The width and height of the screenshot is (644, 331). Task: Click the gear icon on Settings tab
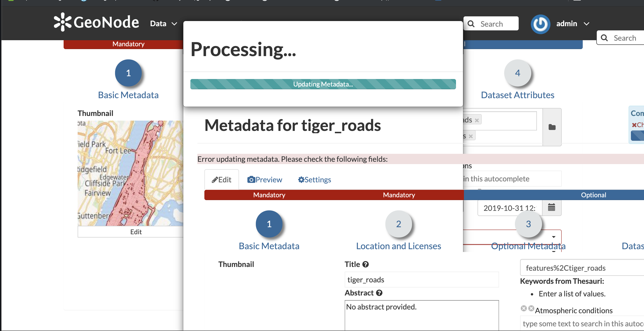(301, 180)
